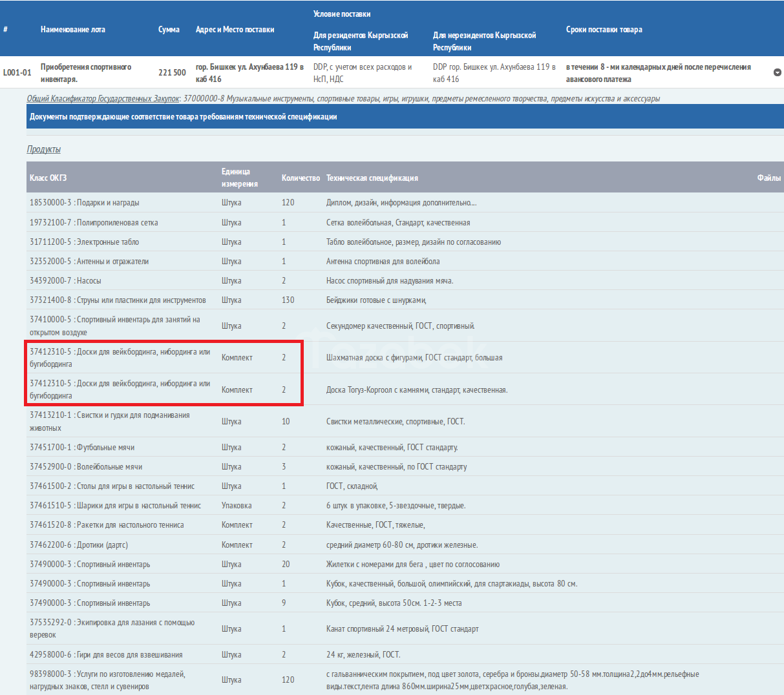Select row 42958000-6 Гири для весов
The height and width of the screenshot is (695, 784).
tap(405, 654)
